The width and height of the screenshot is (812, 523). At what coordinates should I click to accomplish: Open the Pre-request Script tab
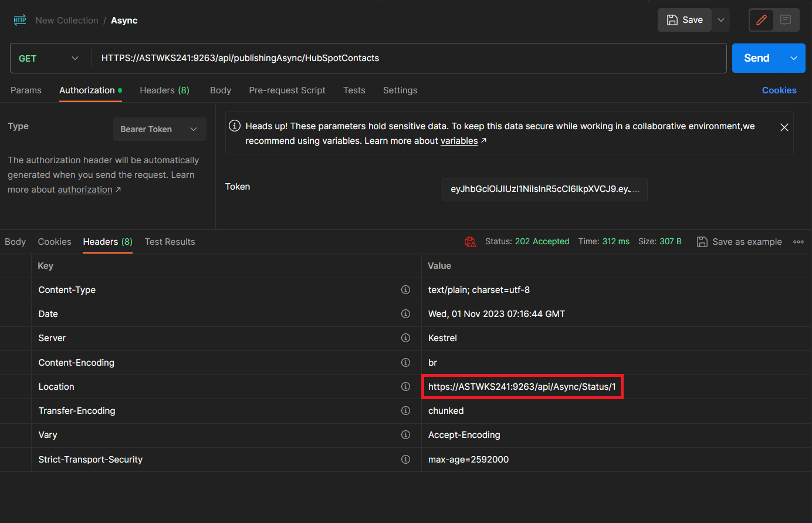(287, 90)
